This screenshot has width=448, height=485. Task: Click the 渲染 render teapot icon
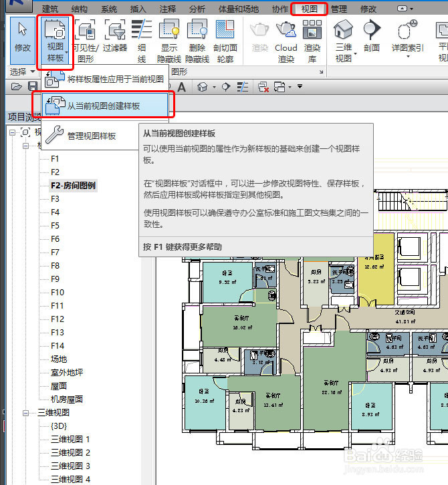259,36
